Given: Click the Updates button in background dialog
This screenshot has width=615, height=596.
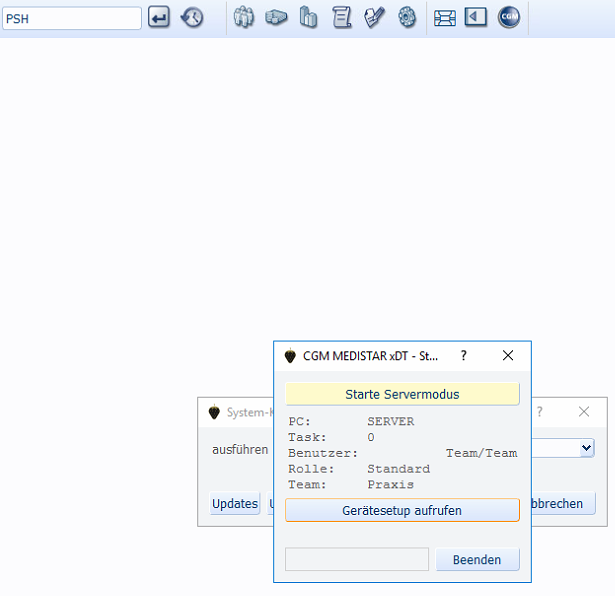Looking at the screenshot, I should coord(235,504).
